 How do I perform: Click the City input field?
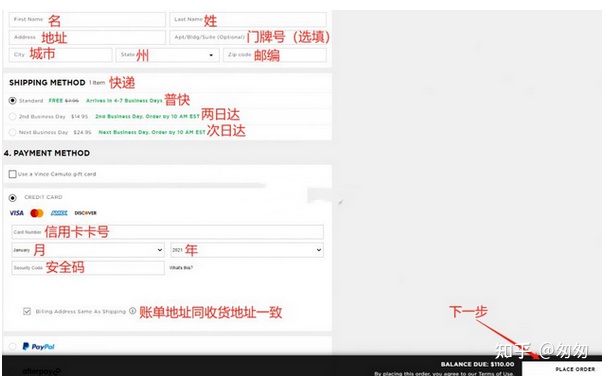coord(61,55)
